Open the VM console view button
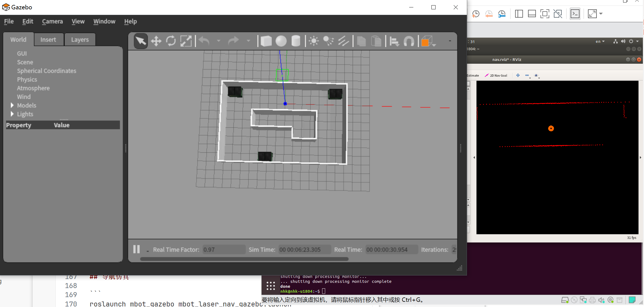 coord(575,14)
